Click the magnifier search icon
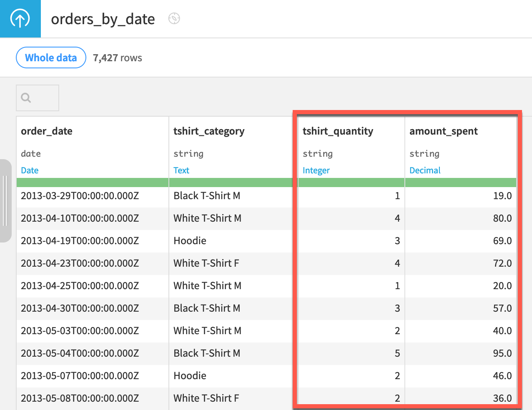532x410 pixels. coord(26,98)
